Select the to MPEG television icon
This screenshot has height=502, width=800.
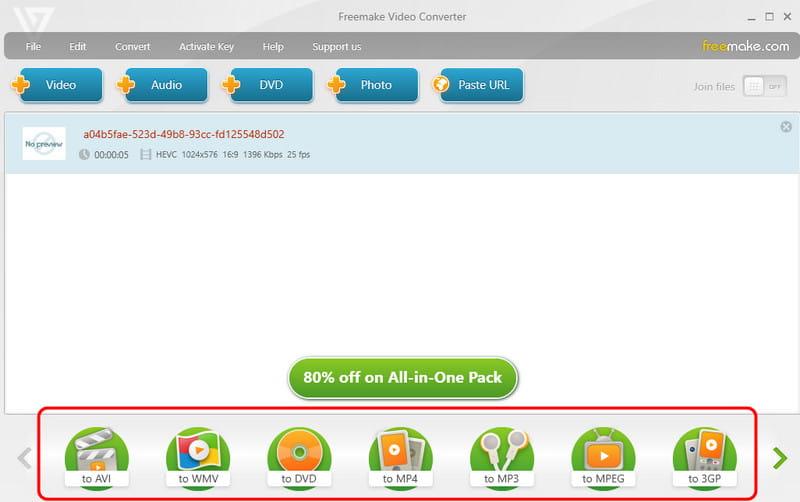pyautogui.click(x=603, y=457)
